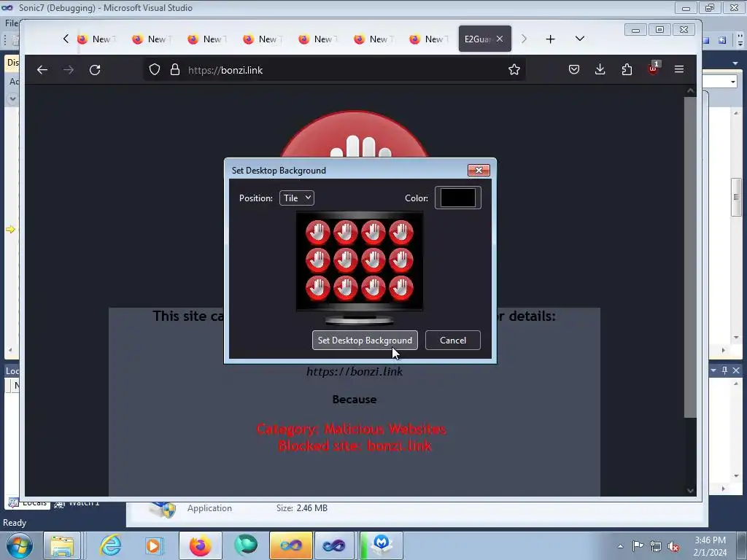Pin Visual Studio Locals panel pushpin

point(724,370)
